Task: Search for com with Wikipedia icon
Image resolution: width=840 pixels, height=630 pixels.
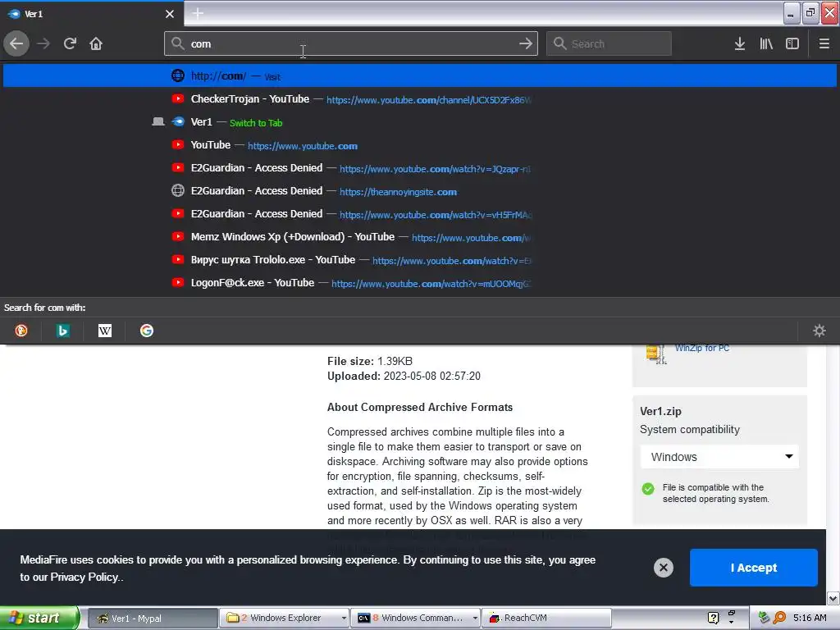Action: click(105, 331)
